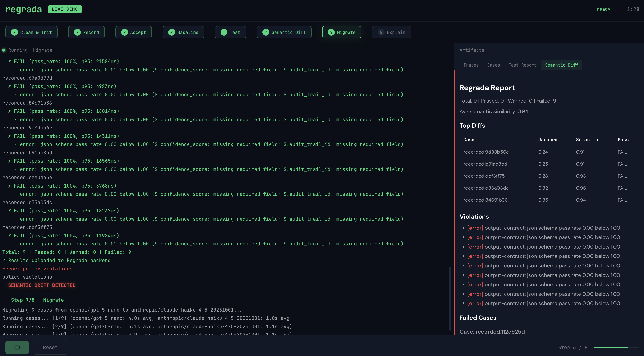Click the number 7 Migrate badge
Screen dimensions: 644x356
[x=331, y=32]
